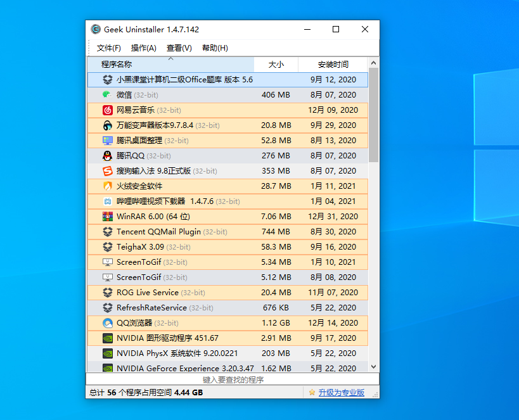Viewport: 519px width, 420px height.
Task: Select the TeighaX 3.09 entry text
Action: (x=153, y=247)
